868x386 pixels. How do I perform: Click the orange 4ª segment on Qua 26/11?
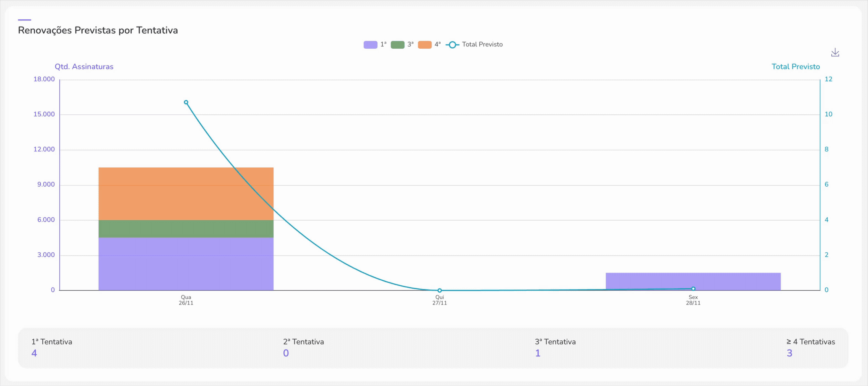coord(186,194)
